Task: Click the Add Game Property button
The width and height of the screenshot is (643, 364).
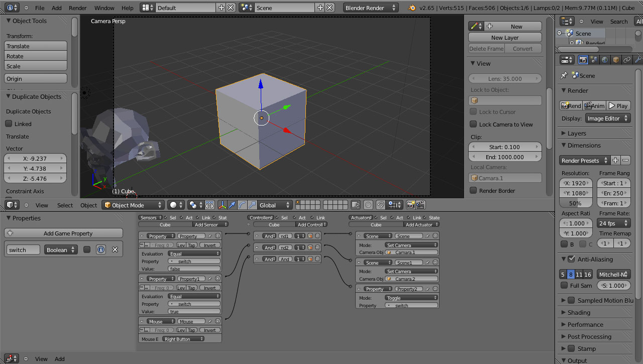Action: coord(63,233)
